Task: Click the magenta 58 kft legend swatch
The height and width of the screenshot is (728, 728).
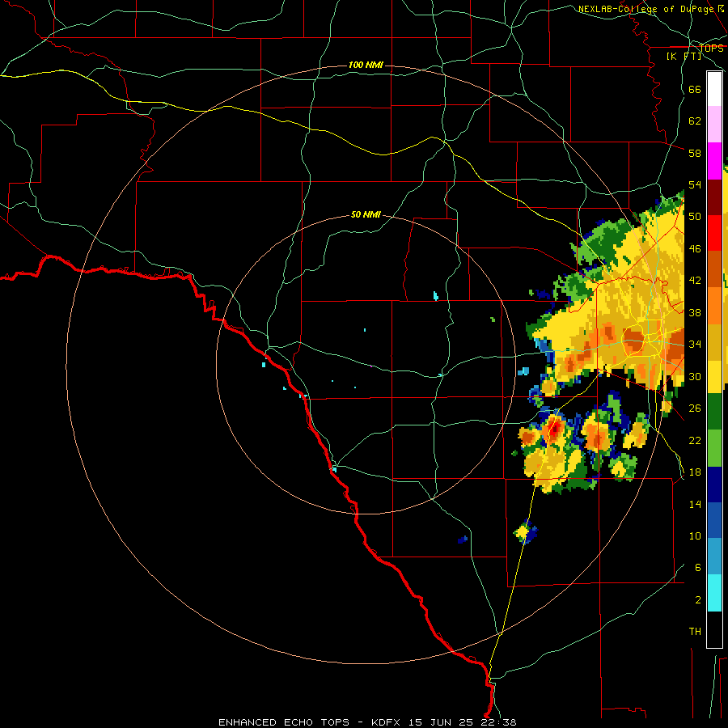Action: click(x=714, y=161)
